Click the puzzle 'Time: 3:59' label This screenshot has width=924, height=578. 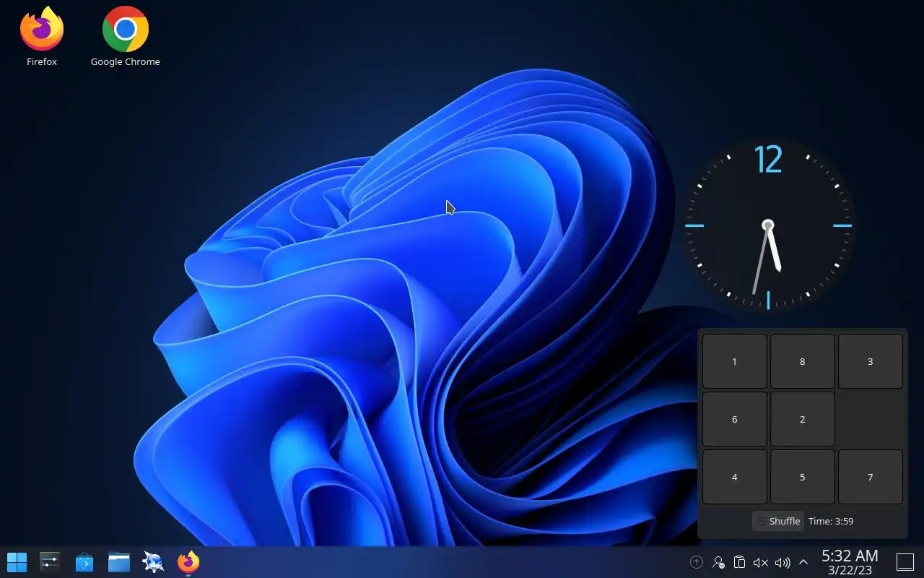[831, 521]
